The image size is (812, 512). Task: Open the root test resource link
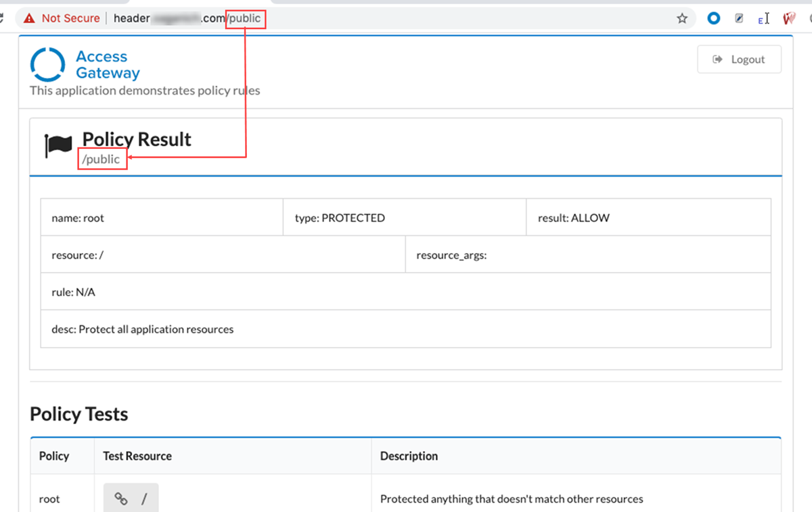131,498
